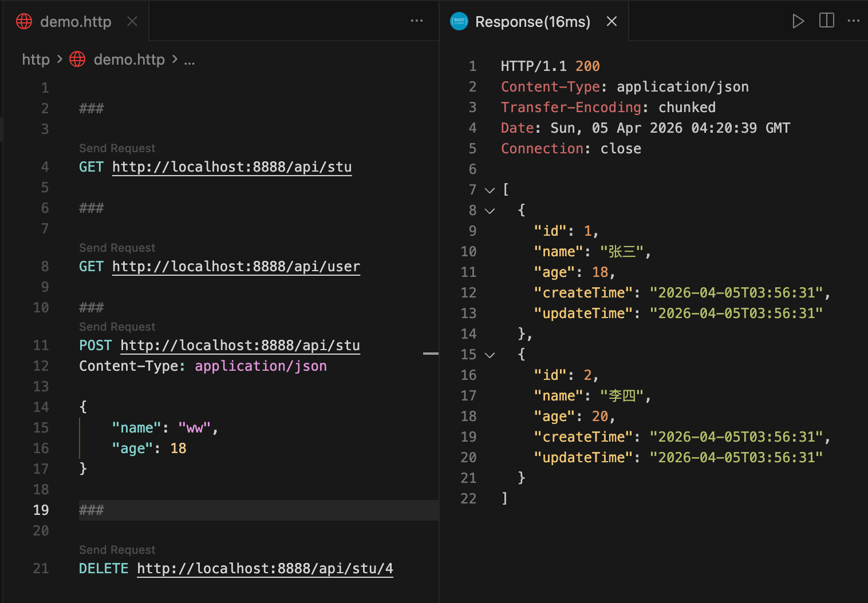Screen dimensions: 868x603
Task: Open the http://localhost:8888/api/user URL link
Action: click(236, 267)
